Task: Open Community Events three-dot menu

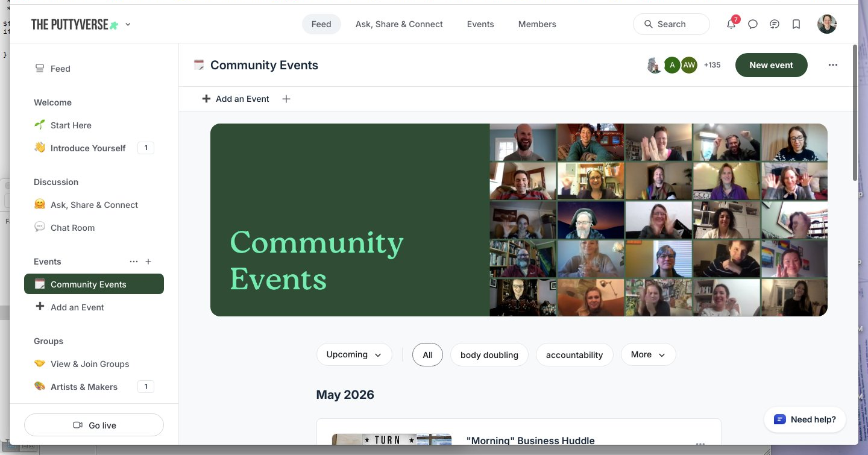Action: click(x=833, y=65)
